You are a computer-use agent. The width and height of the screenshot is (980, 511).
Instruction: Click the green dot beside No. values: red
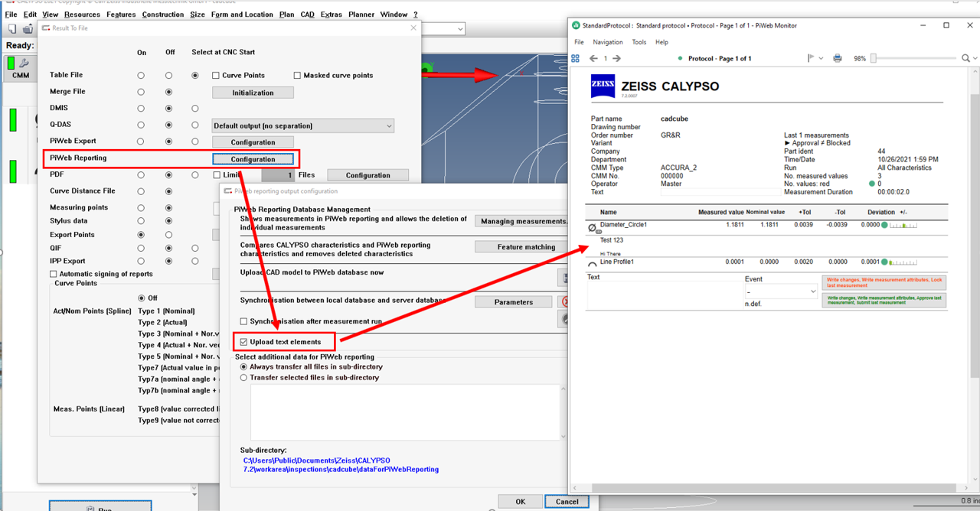tap(872, 184)
